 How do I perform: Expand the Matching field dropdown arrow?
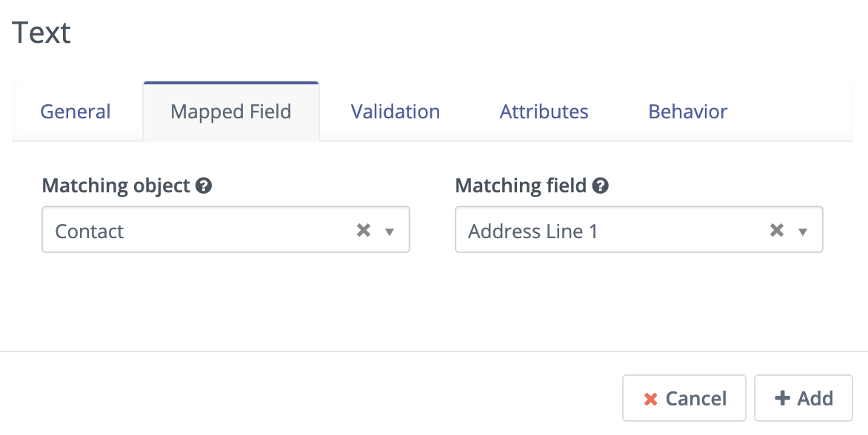(x=803, y=232)
